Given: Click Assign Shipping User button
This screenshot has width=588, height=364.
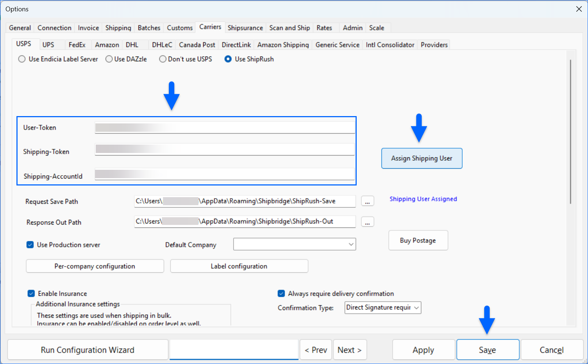Looking at the screenshot, I should [x=421, y=158].
